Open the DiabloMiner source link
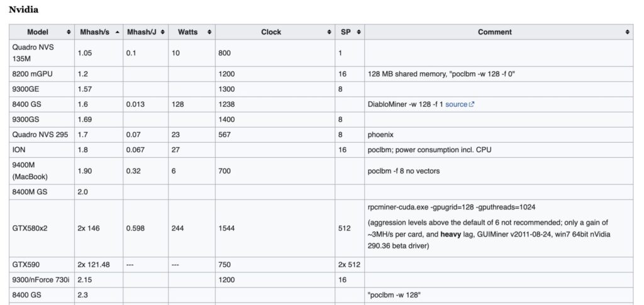Viewport: 644px width, 305px height. tap(456, 104)
